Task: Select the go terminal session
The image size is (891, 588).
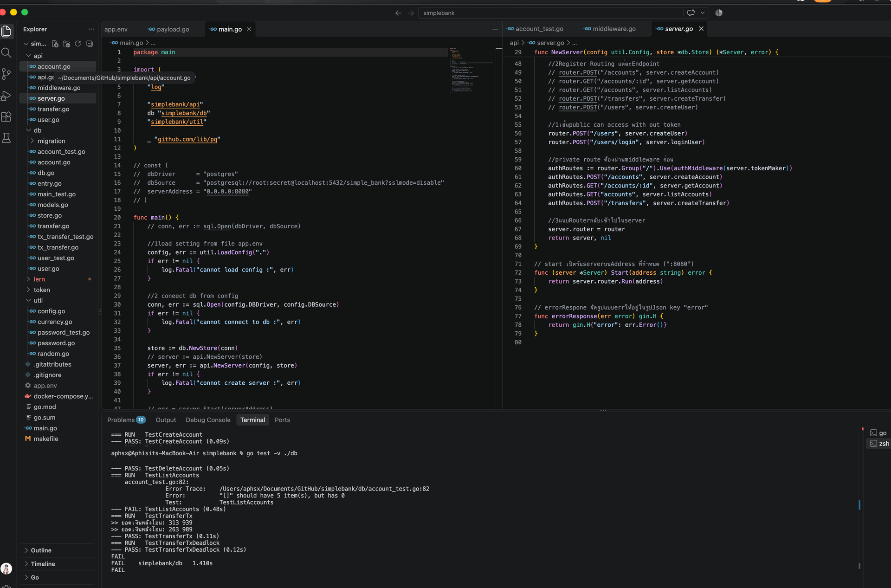Action: click(x=878, y=433)
